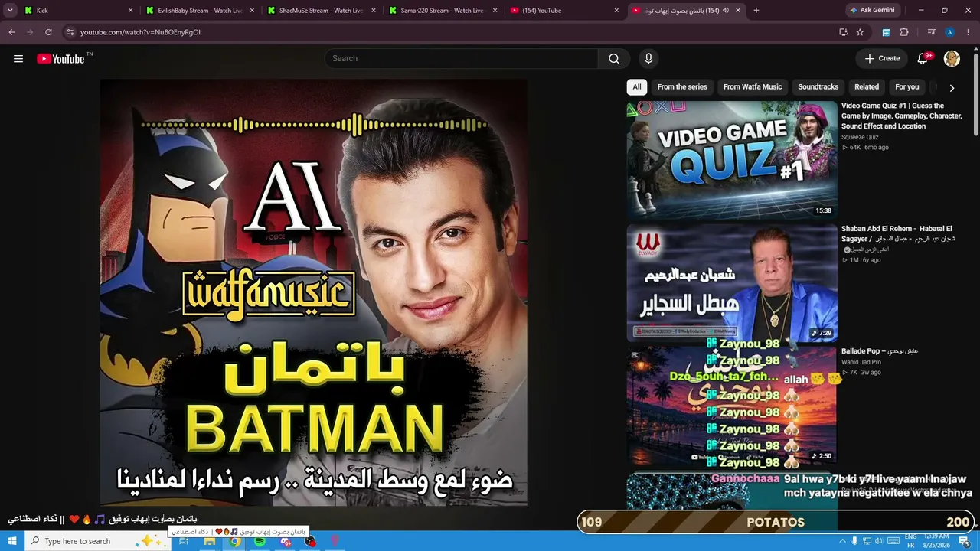This screenshot has width=980, height=551.
Task: Click the YouTube search input field
Action: point(462,59)
